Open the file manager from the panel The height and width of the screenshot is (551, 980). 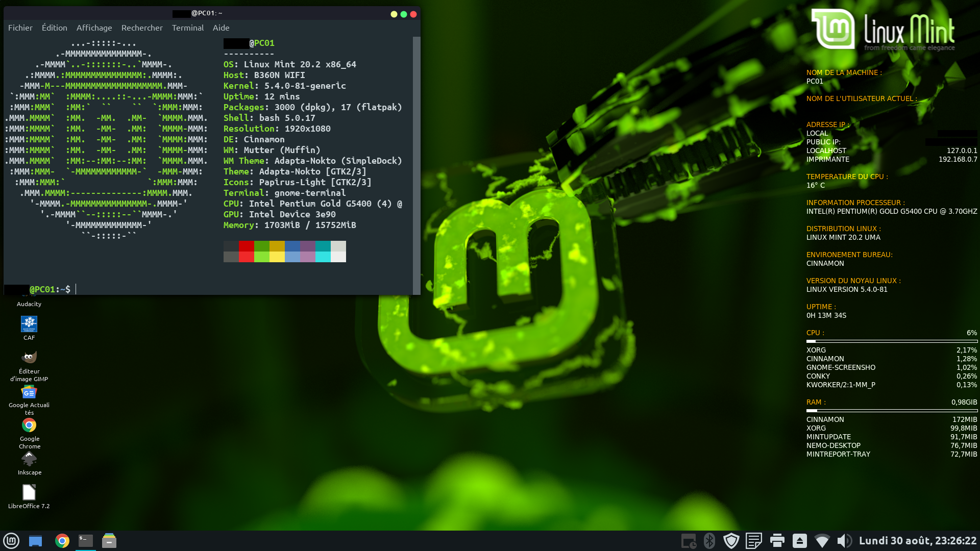click(x=109, y=541)
